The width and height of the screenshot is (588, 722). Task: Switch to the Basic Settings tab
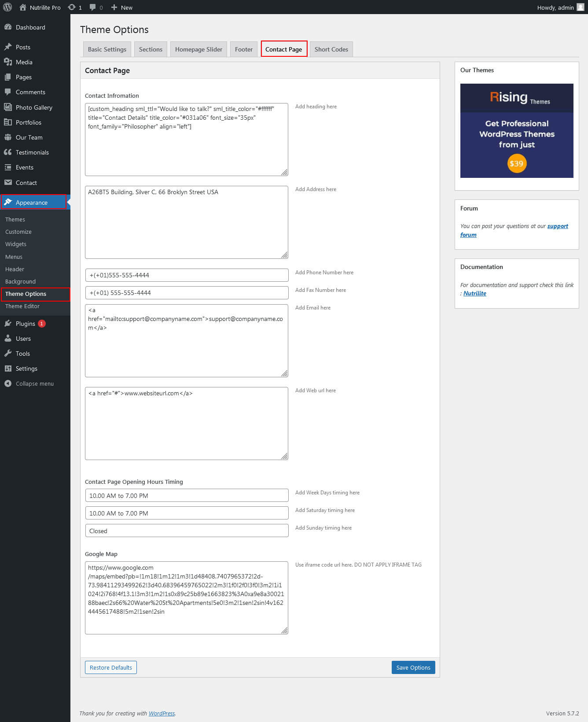(107, 49)
